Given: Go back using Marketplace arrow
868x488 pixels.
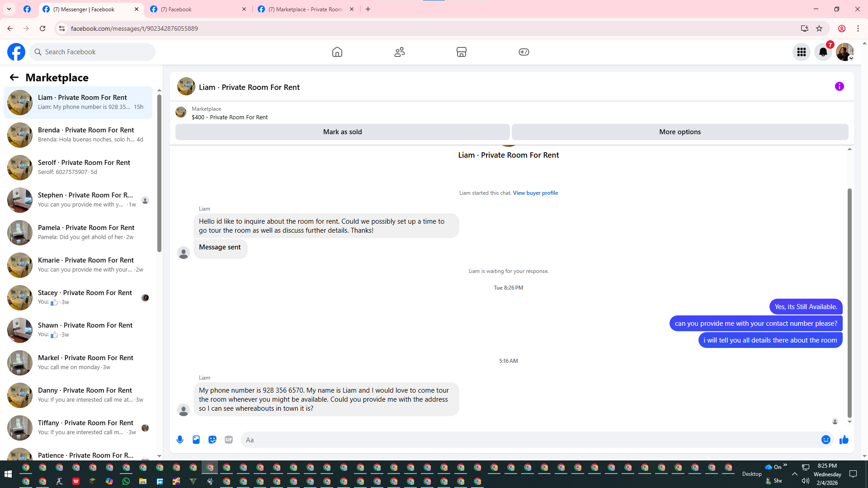Looking at the screenshot, I should 14,77.
